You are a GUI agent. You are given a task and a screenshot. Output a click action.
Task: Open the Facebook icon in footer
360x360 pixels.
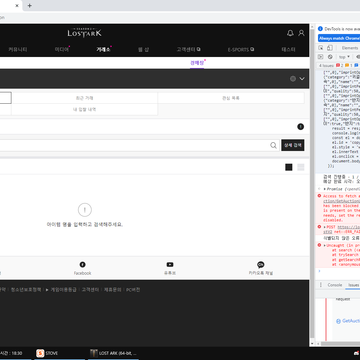(x=82, y=265)
